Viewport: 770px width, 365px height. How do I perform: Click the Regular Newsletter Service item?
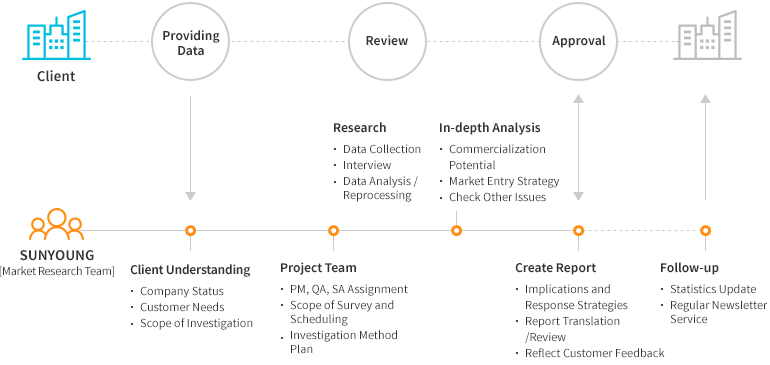[x=717, y=312]
